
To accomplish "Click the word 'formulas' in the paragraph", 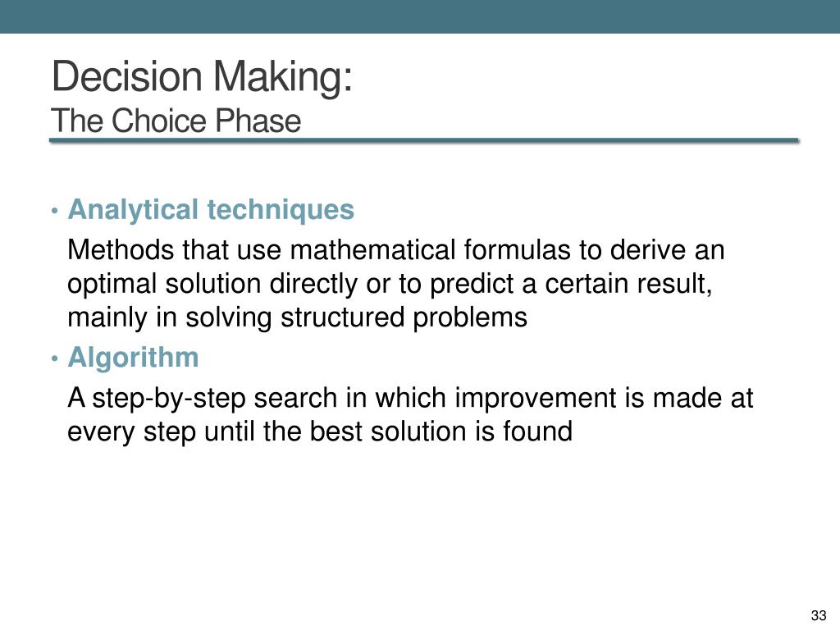I will point(517,249).
